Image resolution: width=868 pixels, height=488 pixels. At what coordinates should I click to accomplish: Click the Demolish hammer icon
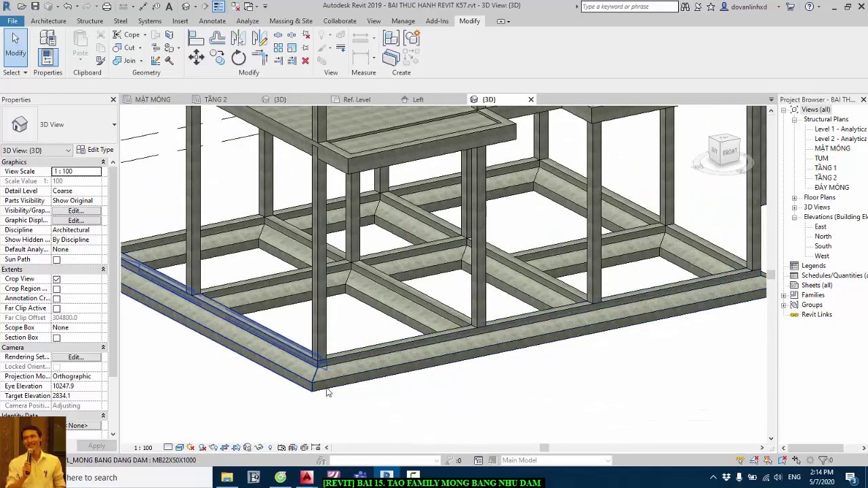[x=170, y=60]
